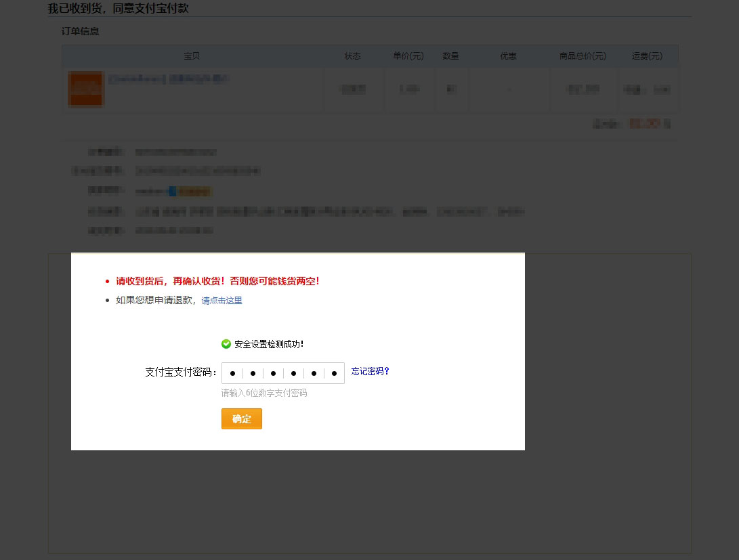Click the 运费(元) column header

647,56
